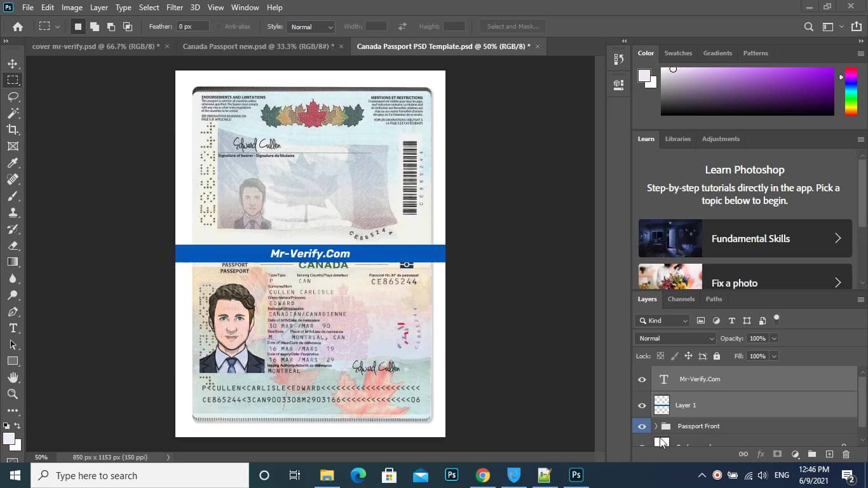Toggle Lock position

click(x=688, y=356)
